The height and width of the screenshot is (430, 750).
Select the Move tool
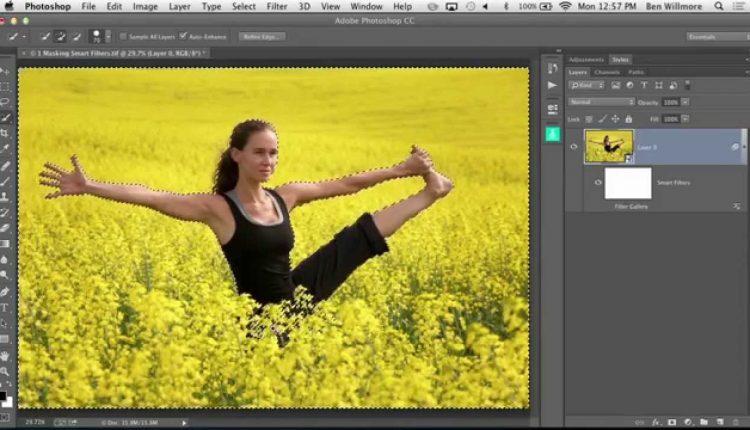tap(5, 71)
